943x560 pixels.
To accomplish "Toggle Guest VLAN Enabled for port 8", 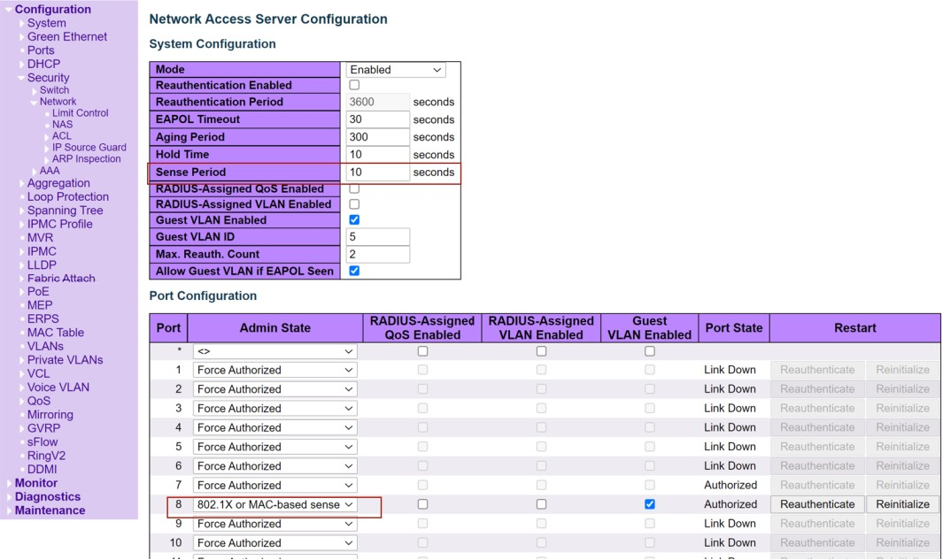I will [649, 503].
